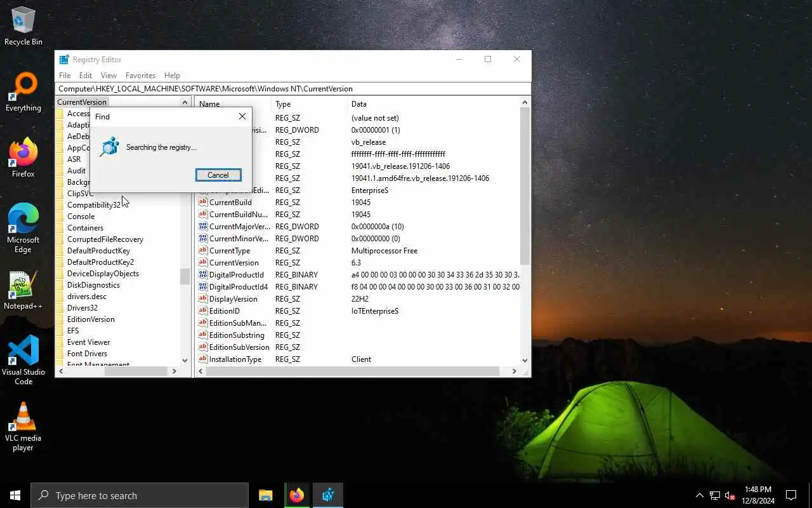Select the InstallationType value icon

click(203, 359)
